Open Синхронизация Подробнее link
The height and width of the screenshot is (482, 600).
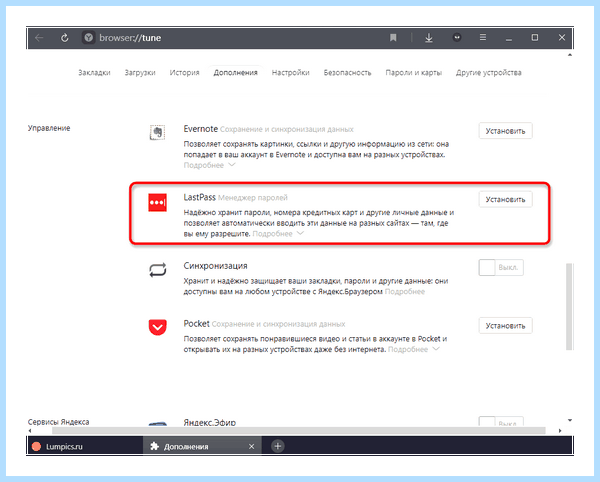(x=405, y=292)
